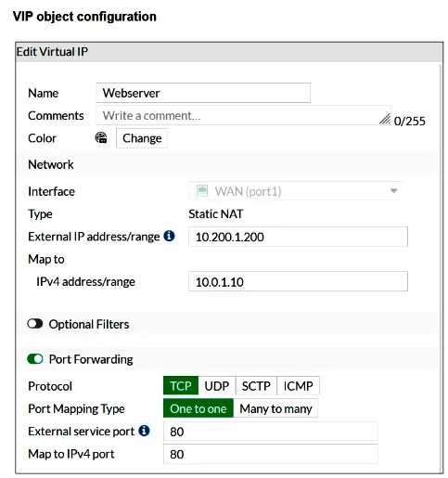The height and width of the screenshot is (478, 448).
Task: Click the Comments text area
Action: point(243,115)
